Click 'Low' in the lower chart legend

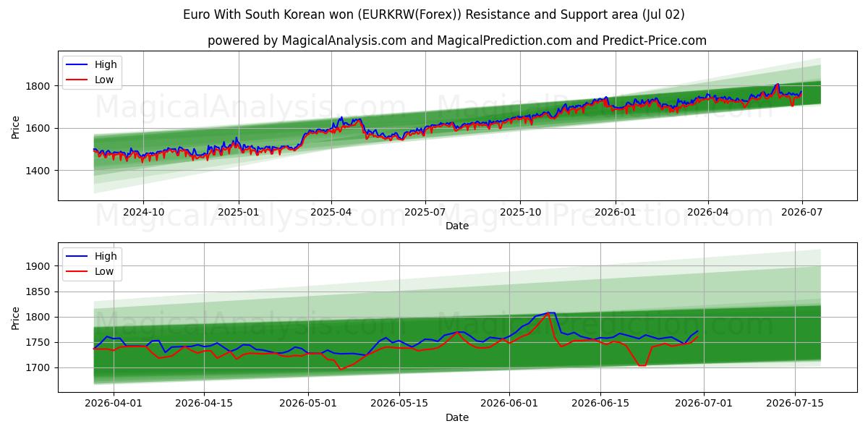(x=104, y=271)
